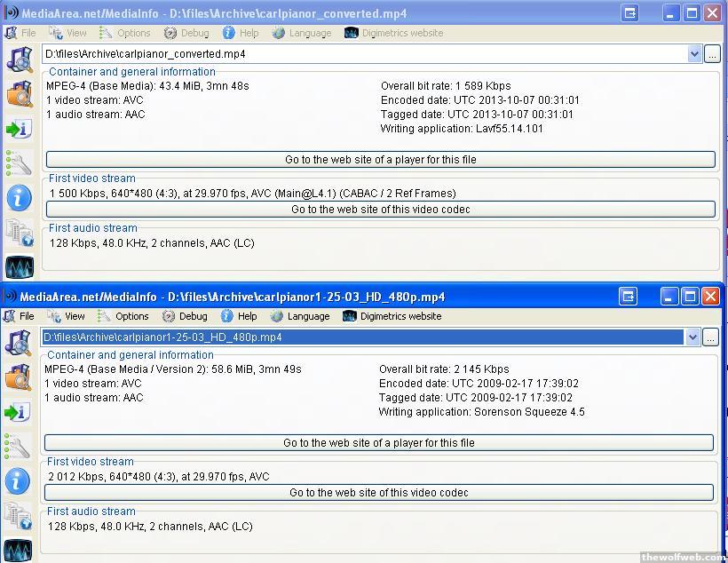Click the browse "..." button in the top window
The height and width of the screenshot is (563, 728).
click(712, 54)
